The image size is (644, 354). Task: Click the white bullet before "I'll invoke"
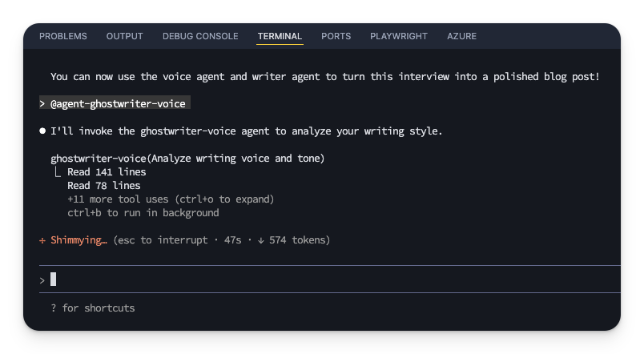[42, 131]
